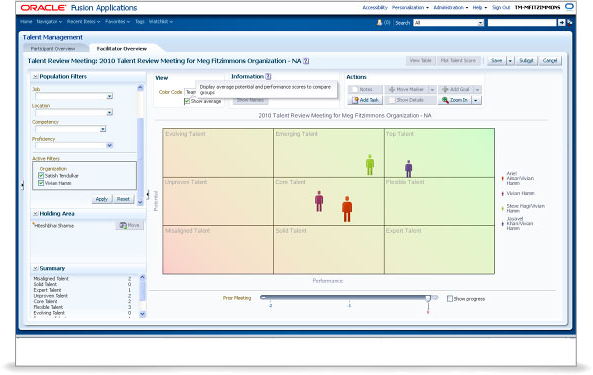Image resolution: width=593 pixels, height=375 pixels.
Task: Open the Move Marker dropdown arrow
Action: coord(432,90)
